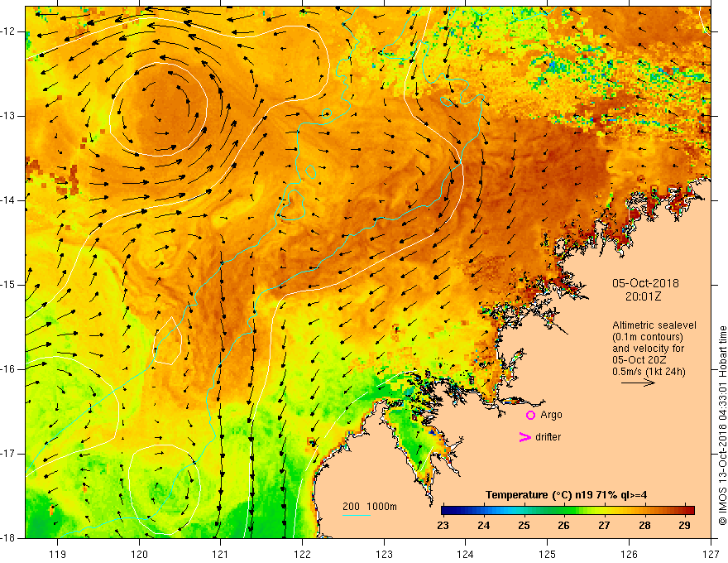Click the 0.5m/s velocity scale arrow
728x563 pixels.
click(638, 383)
